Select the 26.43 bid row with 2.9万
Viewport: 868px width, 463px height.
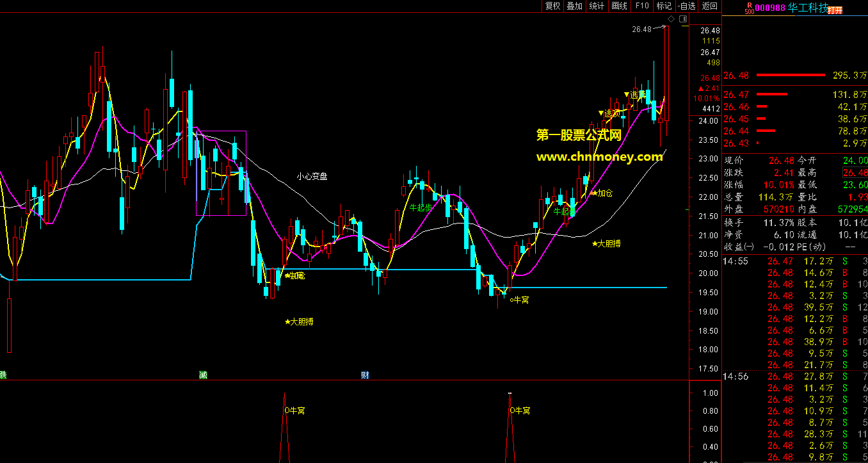pos(795,143)
